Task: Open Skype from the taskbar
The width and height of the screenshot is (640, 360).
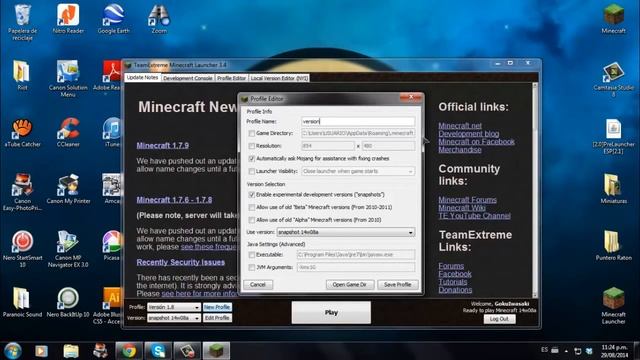Action: [x=158, y=351]
